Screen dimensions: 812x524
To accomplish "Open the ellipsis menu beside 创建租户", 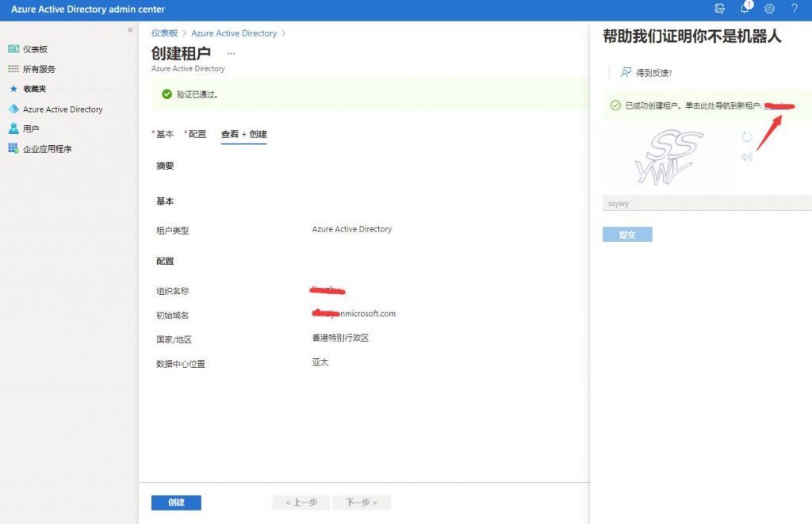I will (231, 53).
